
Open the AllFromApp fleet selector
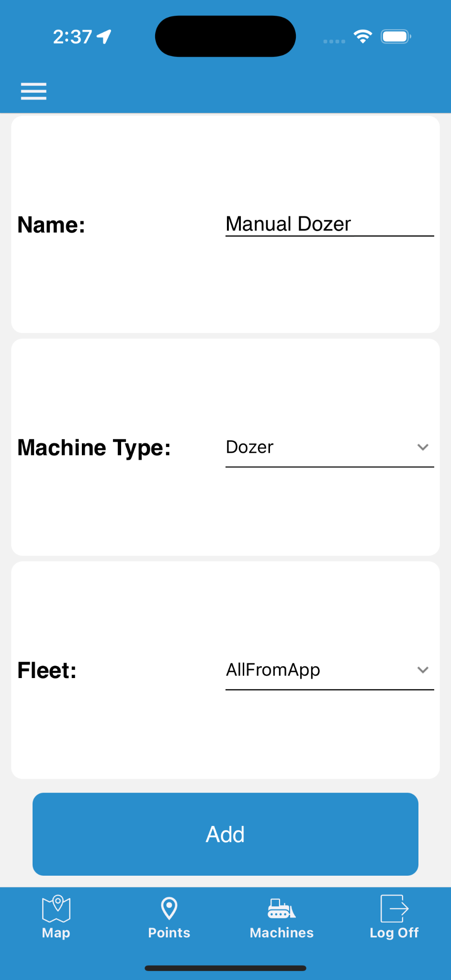pyautogui.click(x=273, y=670)
